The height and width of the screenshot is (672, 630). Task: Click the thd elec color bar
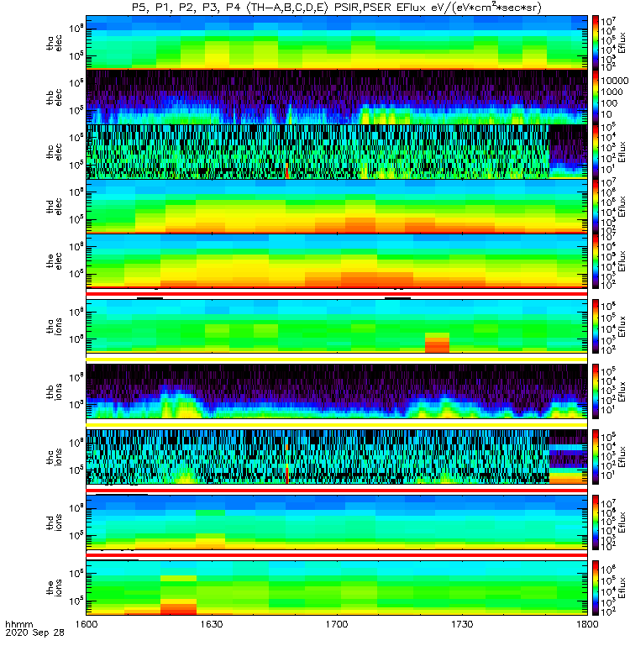tap(596, 206)
